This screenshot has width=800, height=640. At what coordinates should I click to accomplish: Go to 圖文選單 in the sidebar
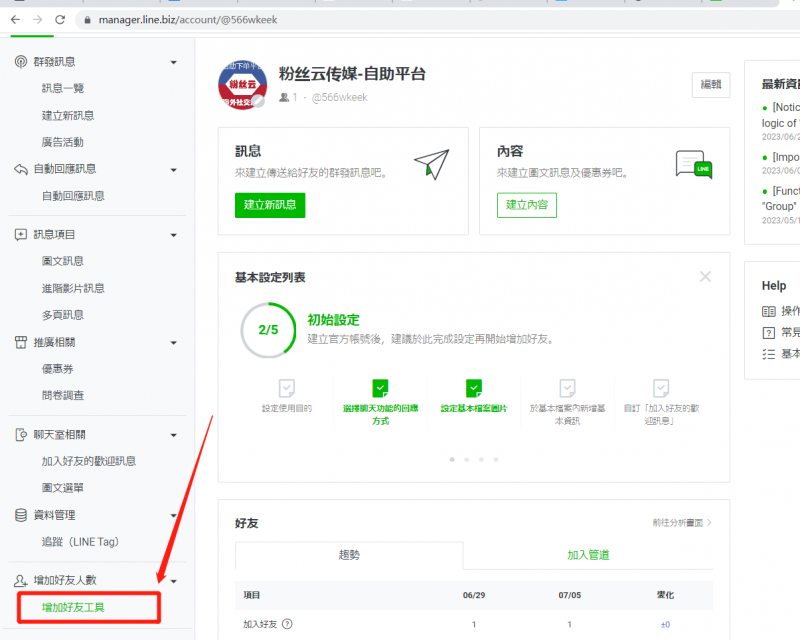[63, 488]
